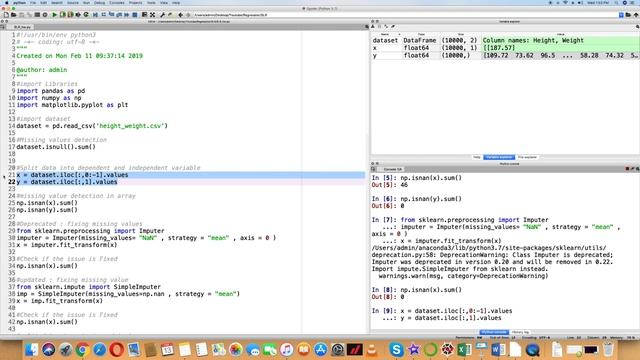
Task: Re-run last script toolbar icon
Action: pos(86,15)
